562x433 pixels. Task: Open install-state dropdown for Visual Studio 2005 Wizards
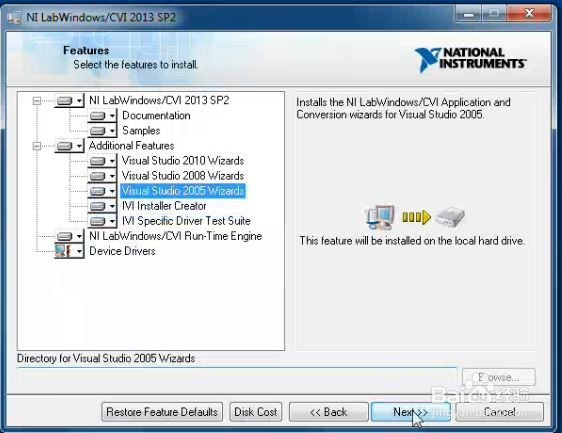[103, 191]
